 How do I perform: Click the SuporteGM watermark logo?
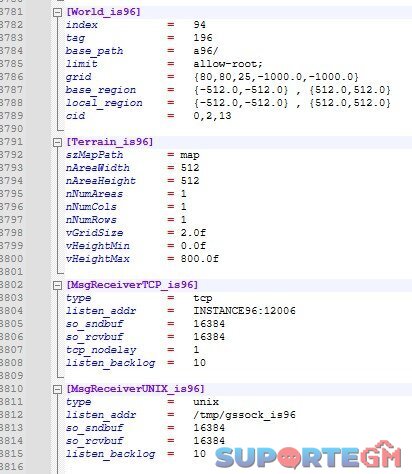pos(308,455)
